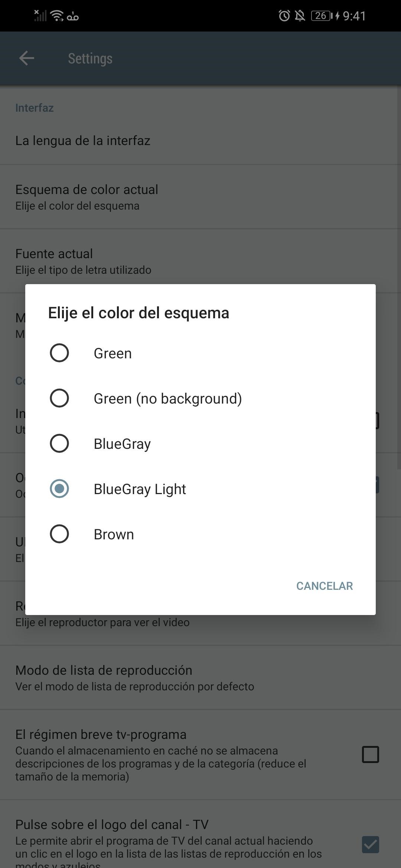Open La lengua de la interfaz

(x=83, y=141)
